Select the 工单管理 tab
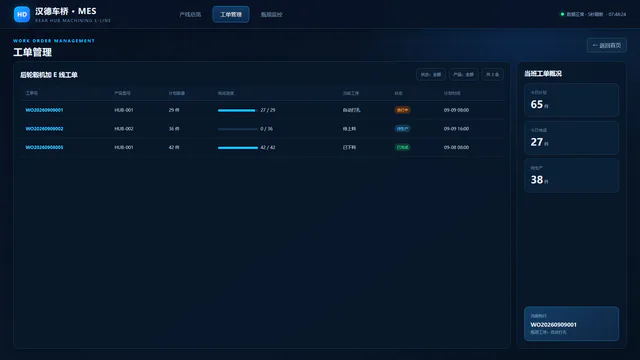This screenshot has width=640, height=360. click(x=231, y=14)
